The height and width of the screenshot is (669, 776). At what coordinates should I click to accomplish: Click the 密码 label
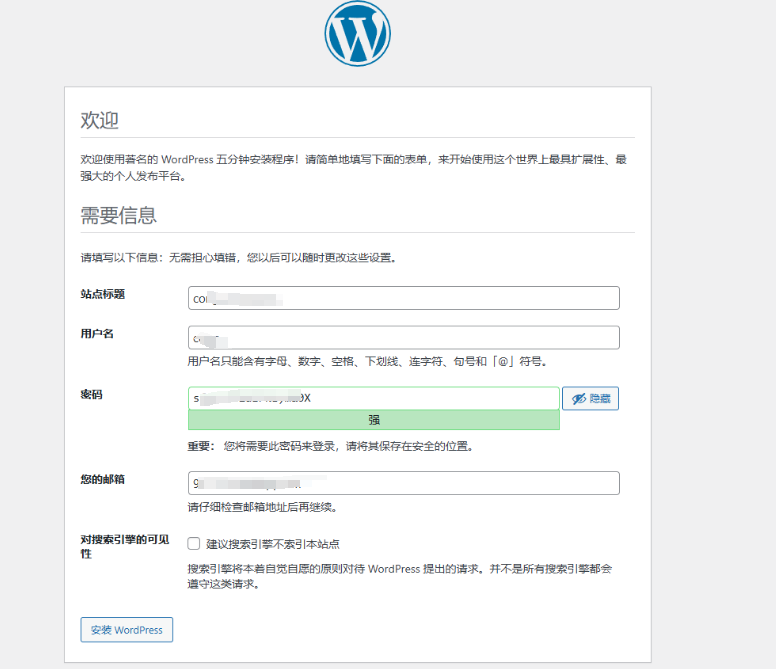[x=92, y=394]
